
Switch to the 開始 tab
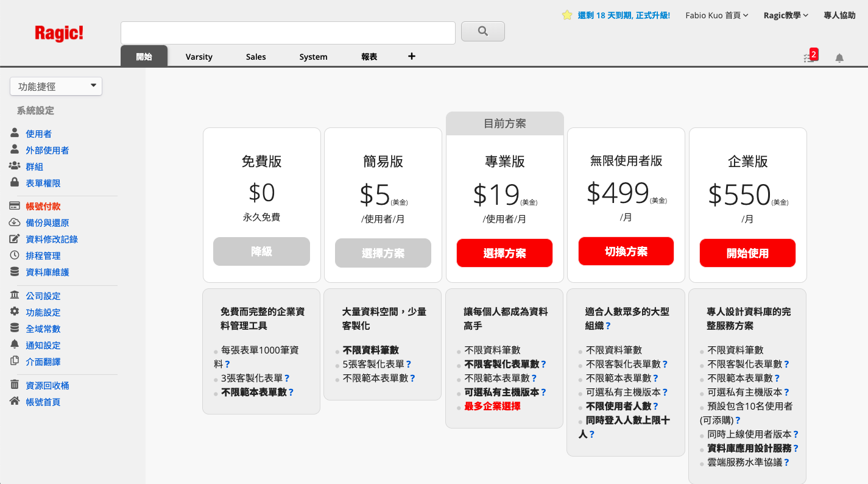pos(144,56)
